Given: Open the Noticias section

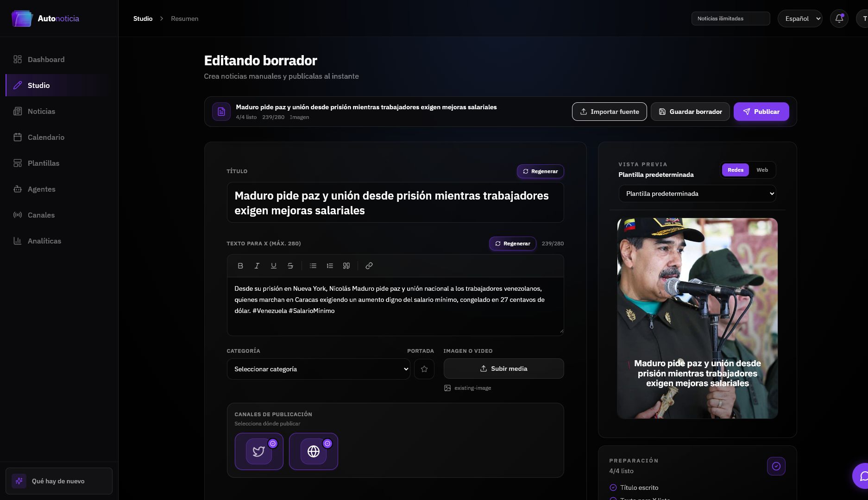Looking at the screenshot, I should tap(59, 111).
